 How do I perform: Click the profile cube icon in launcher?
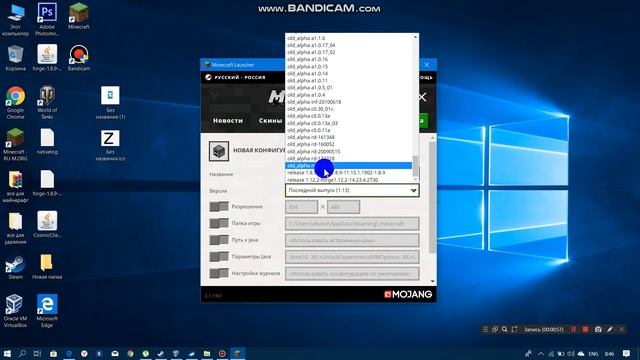(219, 151)
